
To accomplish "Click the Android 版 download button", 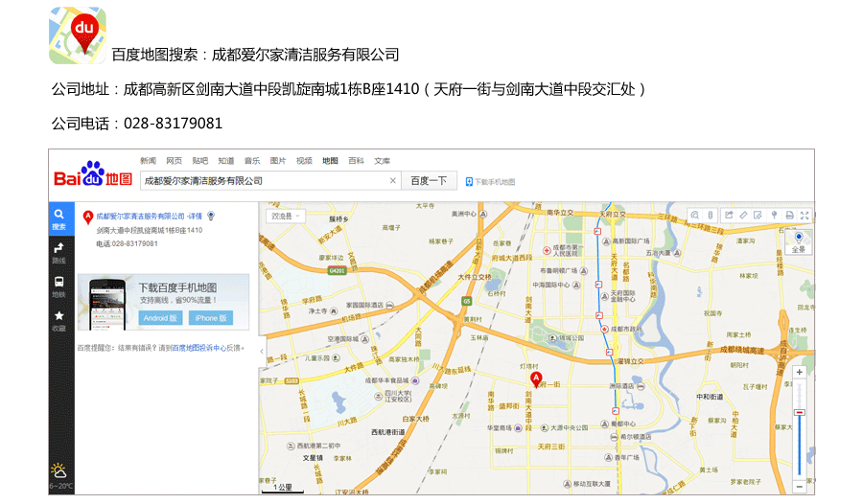I will click(x=160, y=318).
